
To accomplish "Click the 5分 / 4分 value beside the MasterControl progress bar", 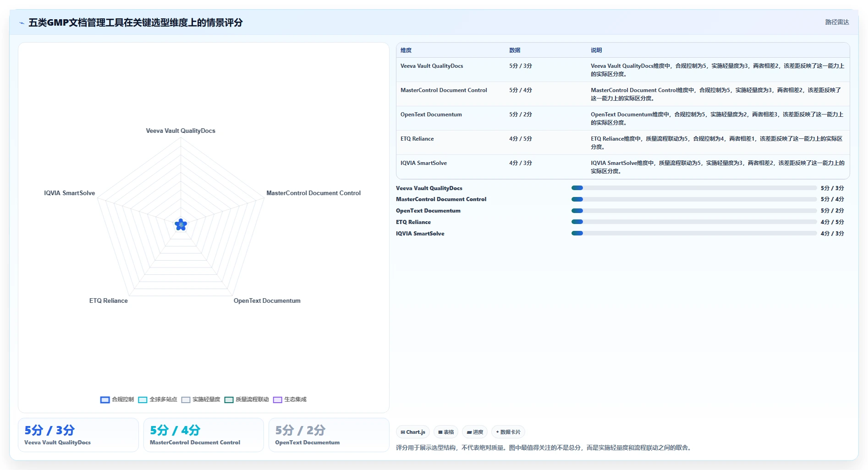I will (832, 199).
